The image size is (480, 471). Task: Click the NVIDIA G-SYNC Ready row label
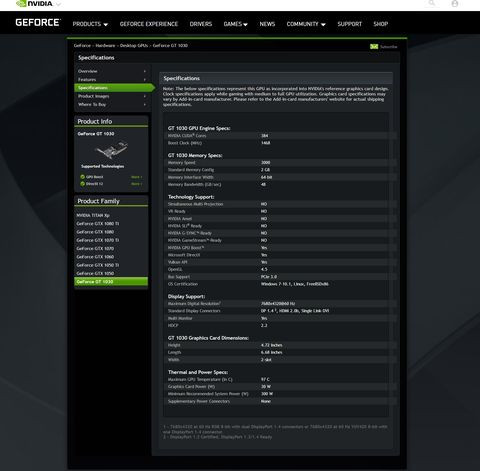(190, 233)
